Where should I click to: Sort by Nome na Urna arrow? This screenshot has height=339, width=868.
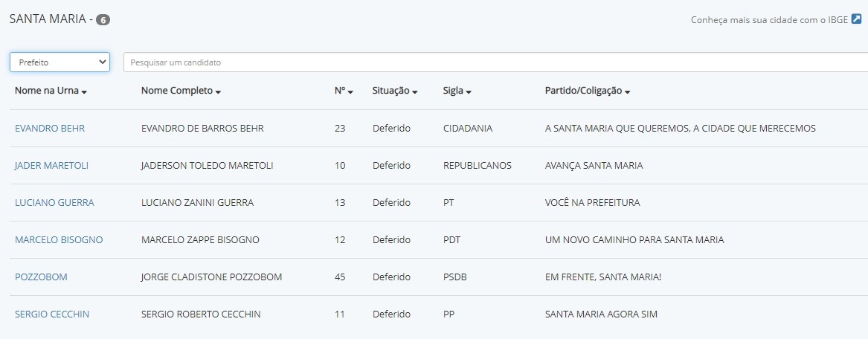pyautogui.click(x=84, y=92)
